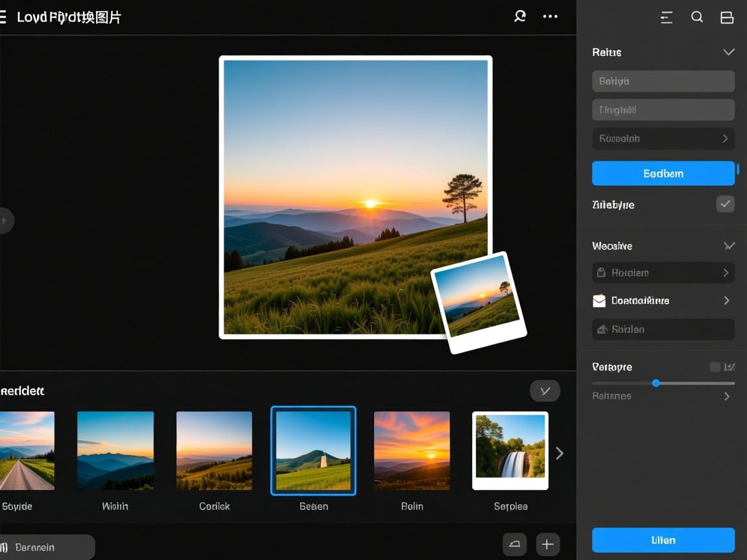Collapse the Weoaive section chevron

(729, 246)
